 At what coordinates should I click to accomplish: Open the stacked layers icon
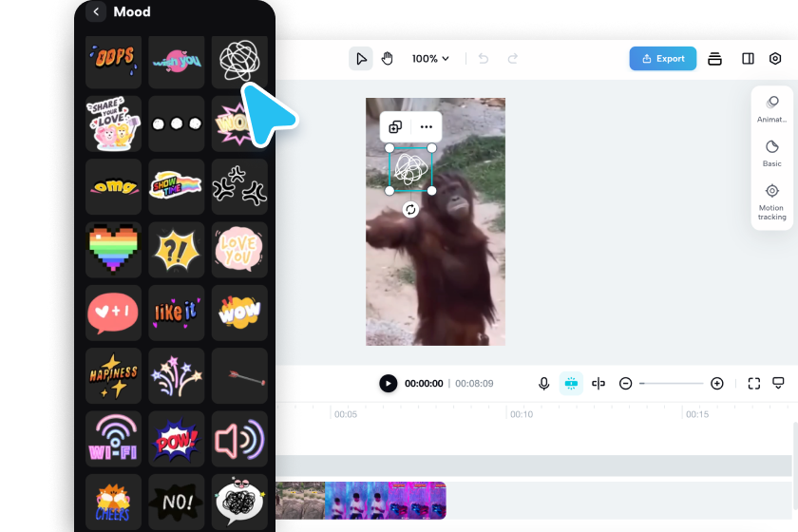click(x=714, y=59)
